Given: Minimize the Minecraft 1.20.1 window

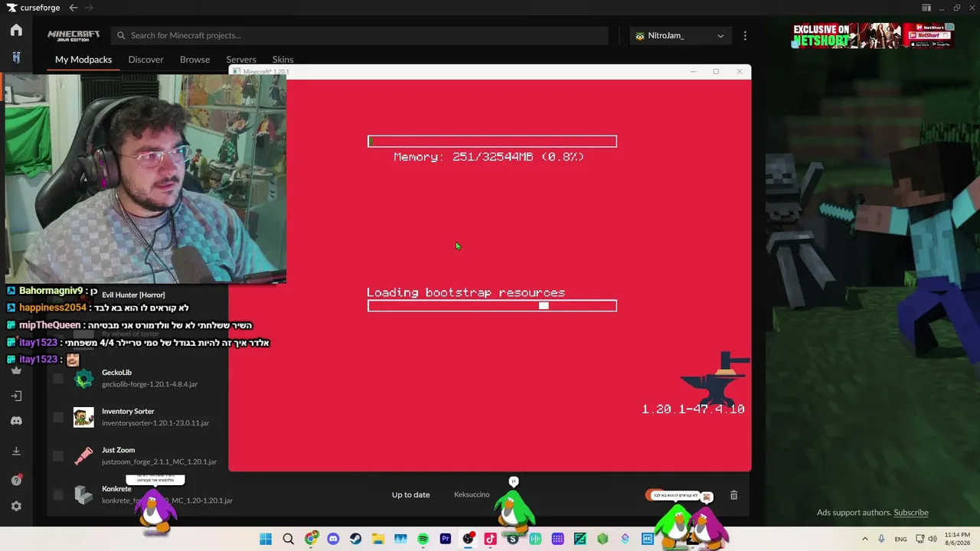Looking at the screenshot, I should click(693, 72).
